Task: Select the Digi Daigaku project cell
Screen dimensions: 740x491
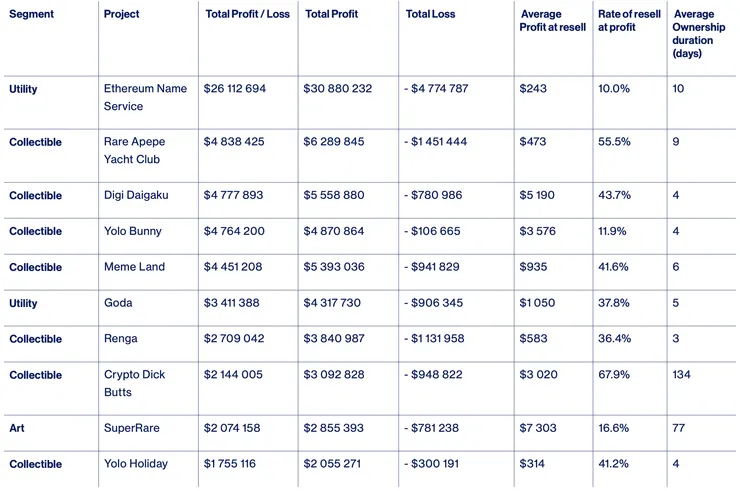Action: (x=136, y=195)
